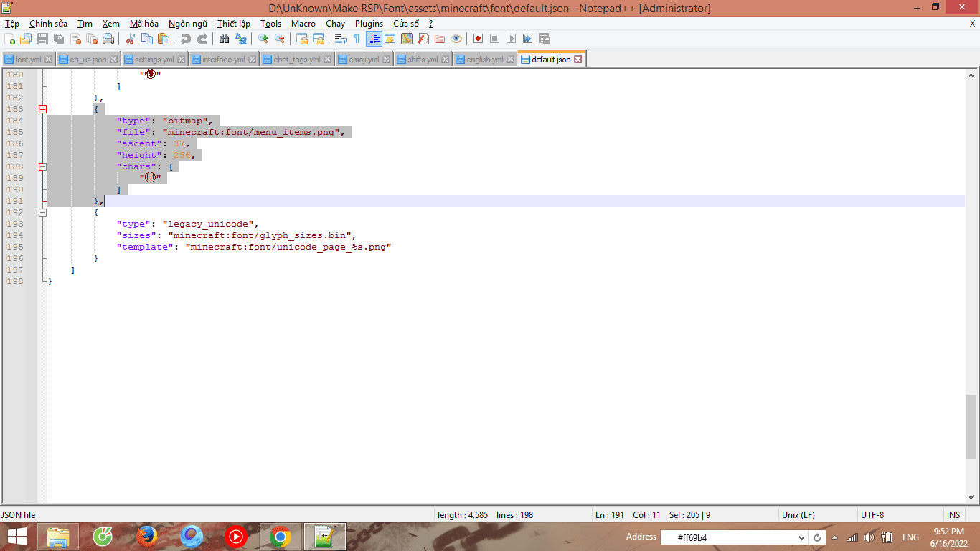Close the chat_tags.yml tab
Image resolution: width=980 pixels, height=551 pixels.
pyautogui.click(x=327, y=60)
